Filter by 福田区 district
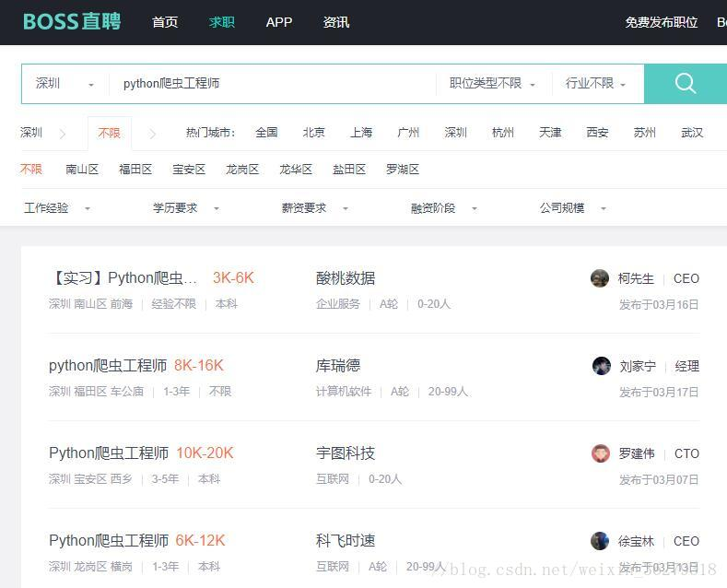 tap(135, 170)
